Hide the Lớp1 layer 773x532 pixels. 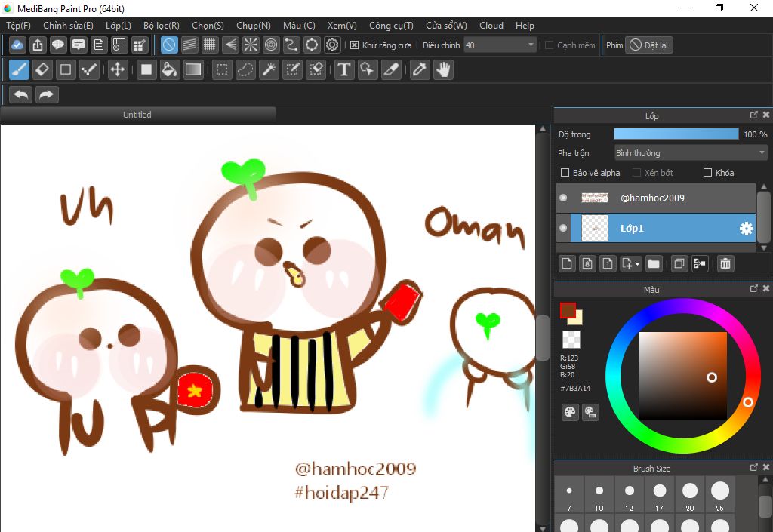coord(563,228)
